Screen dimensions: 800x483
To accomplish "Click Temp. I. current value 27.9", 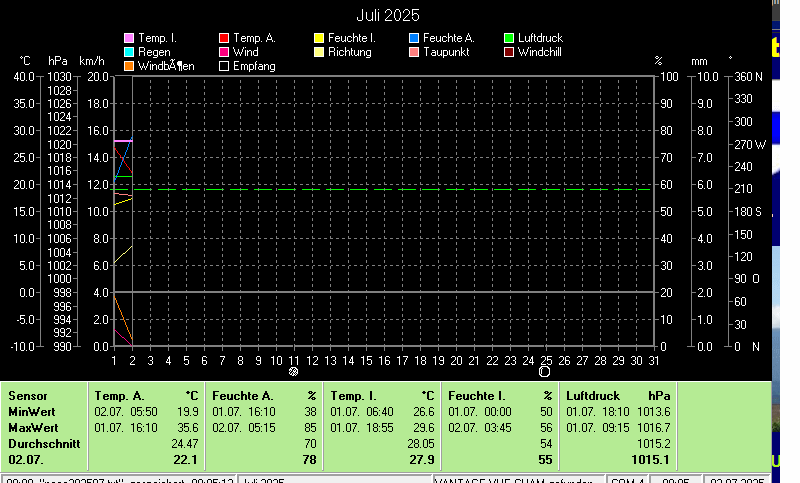I will (x=422, y=460).
